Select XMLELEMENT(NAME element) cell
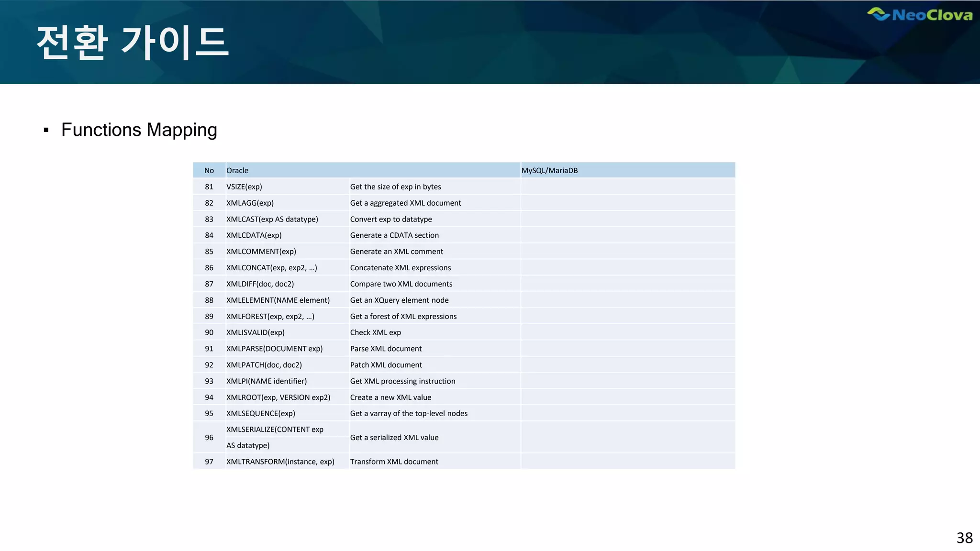Screen dimensions: 980x551 point(278,300)
